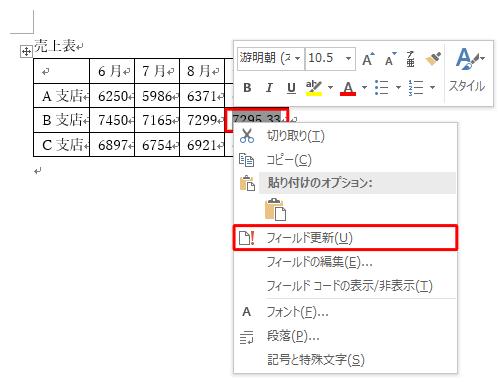Image resolution: width=500 pixels, height=388 pixels.
Task: Click cell with value 6921
Action: 202,145
